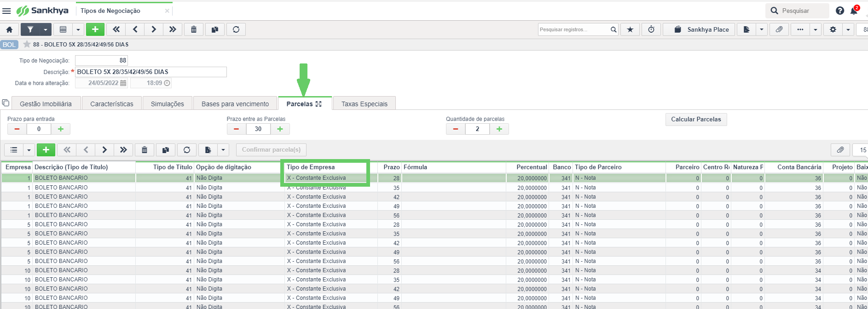Image resolution: width=868 pixels, height=309 pixels.
Task: Open Sankhya Place button
Action: 699,29
